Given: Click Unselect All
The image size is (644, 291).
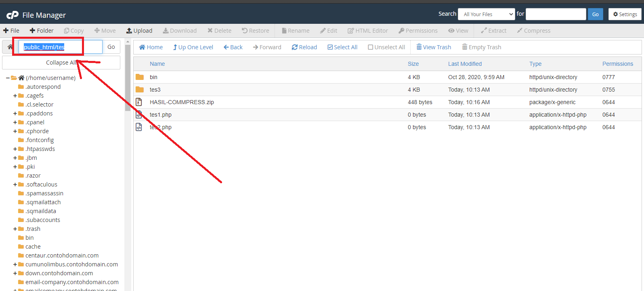Looking at the screenshot, I should click(386, 47).
